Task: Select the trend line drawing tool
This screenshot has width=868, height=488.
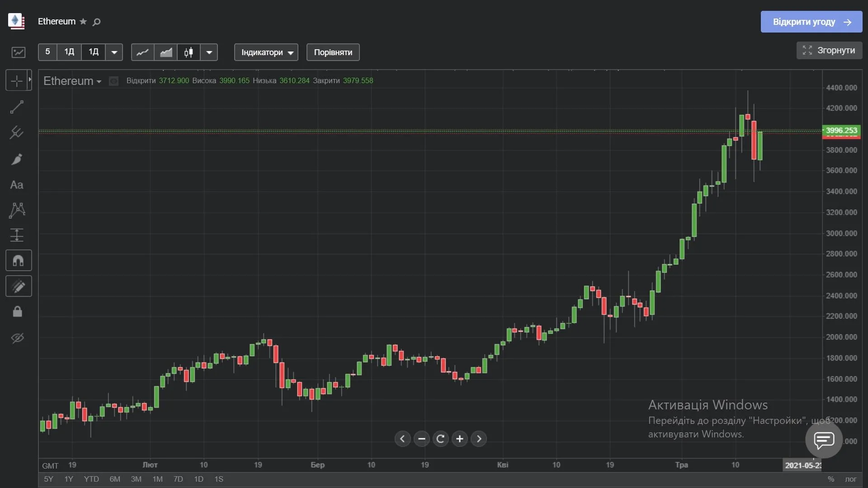Action: [x=17, y=107]
